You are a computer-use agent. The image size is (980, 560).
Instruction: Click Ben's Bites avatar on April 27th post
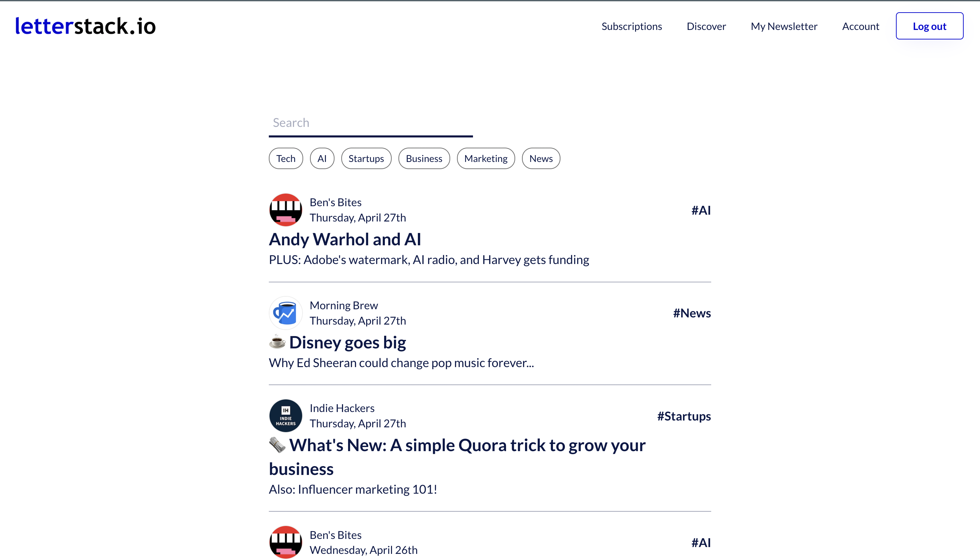coord(285,210)
